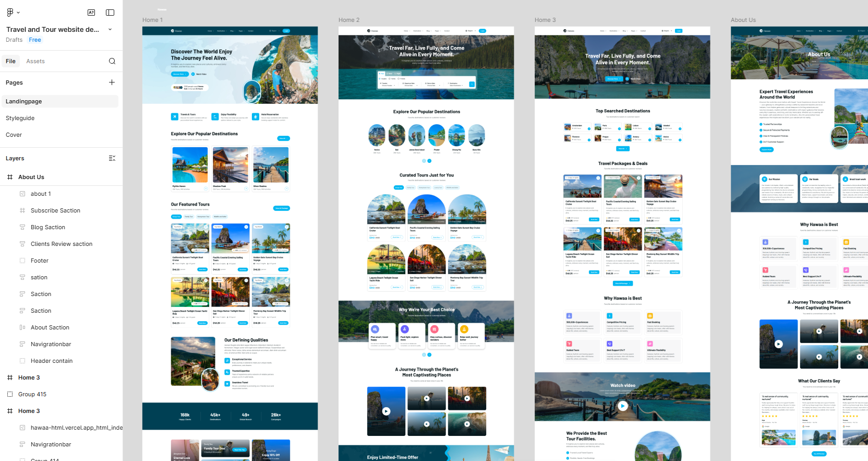Click the group icon next to Group 415
868x461 pixels.
coord(10,394)
